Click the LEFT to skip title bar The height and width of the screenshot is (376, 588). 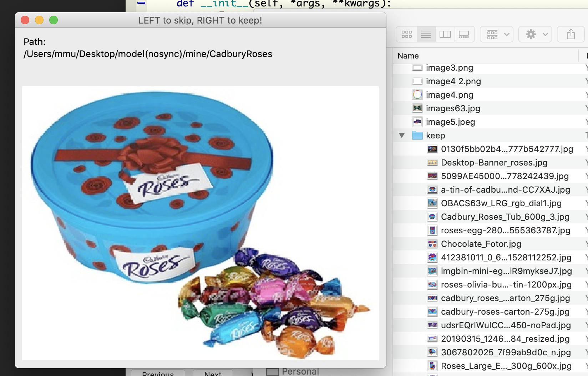(201, 20)
